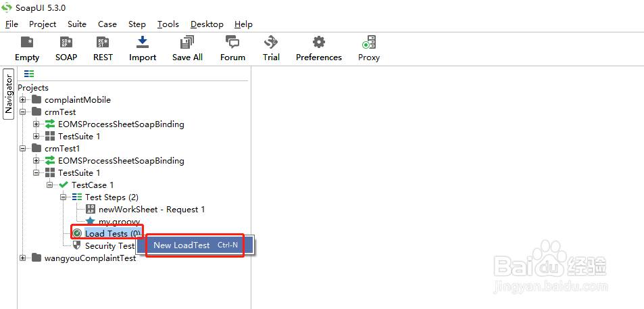The image size is (644, 309).
Task: Click wangyouComplaintTest folder icon
Action: [37, 258]
